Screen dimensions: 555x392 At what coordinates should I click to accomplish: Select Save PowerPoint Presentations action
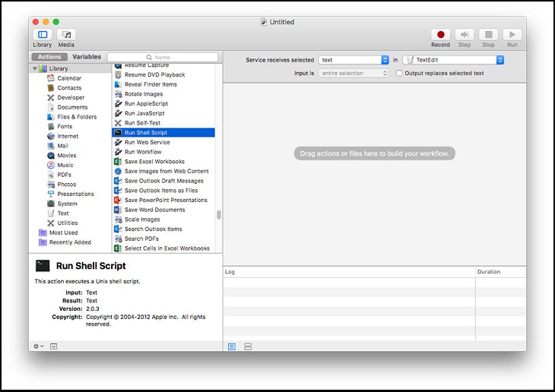click(x=163, y=201)
